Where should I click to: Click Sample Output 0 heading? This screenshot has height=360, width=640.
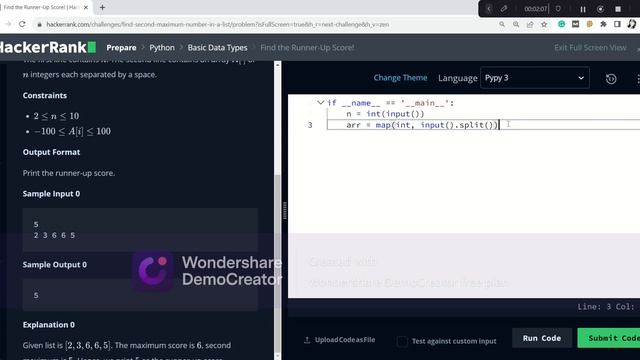pyautogui.click(x=55, y=265)
